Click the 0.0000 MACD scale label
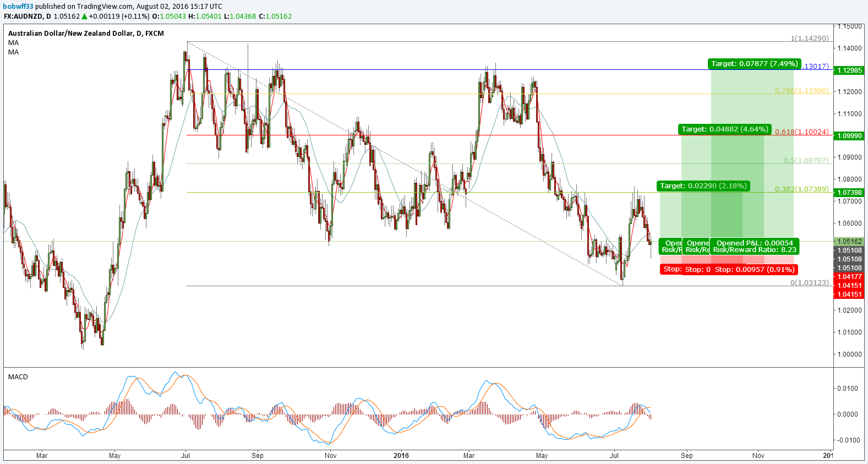The height and width of the screenshot is (464, 868). click(848, 414)
